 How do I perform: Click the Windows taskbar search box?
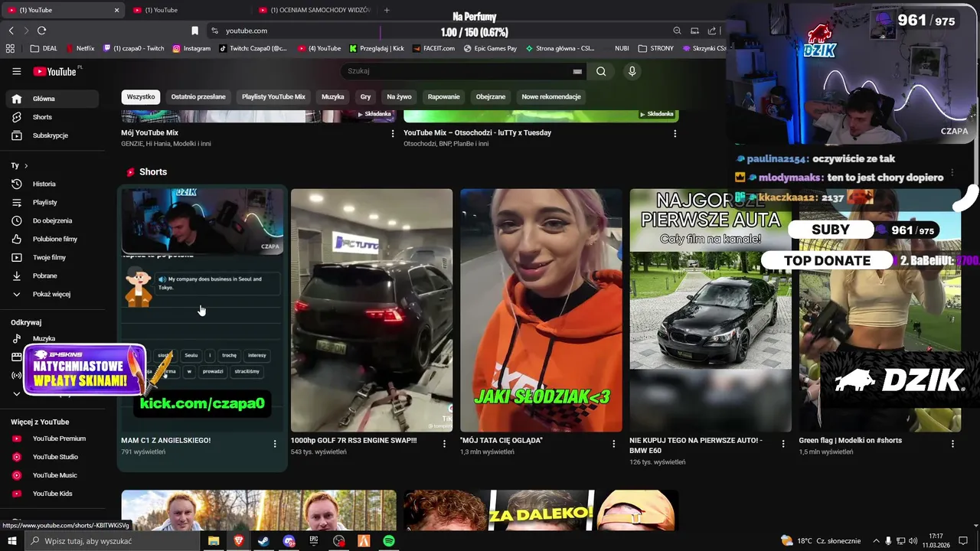click(112, 541)
